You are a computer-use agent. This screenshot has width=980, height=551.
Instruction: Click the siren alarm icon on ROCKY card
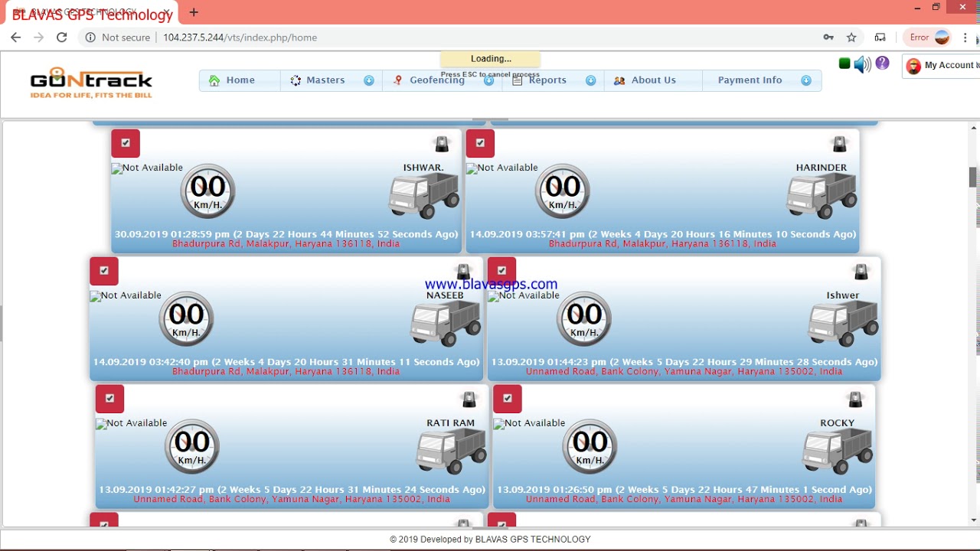pos(855,399)
